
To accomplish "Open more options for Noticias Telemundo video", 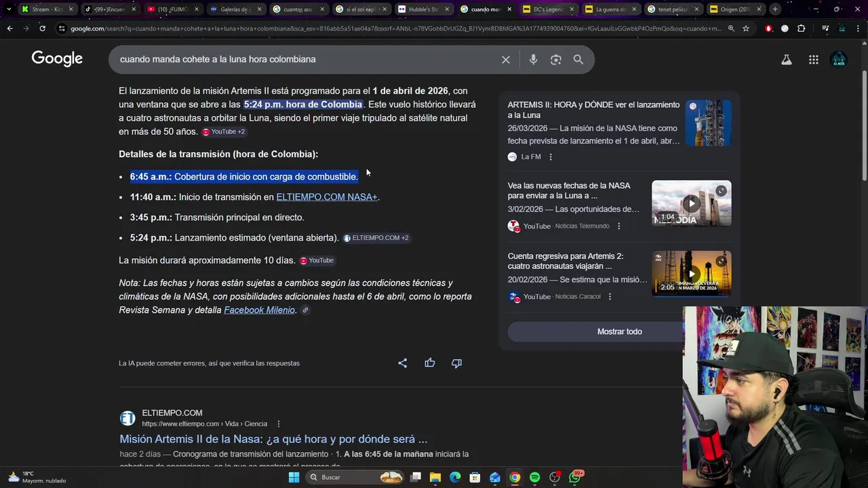I will 618,226.
